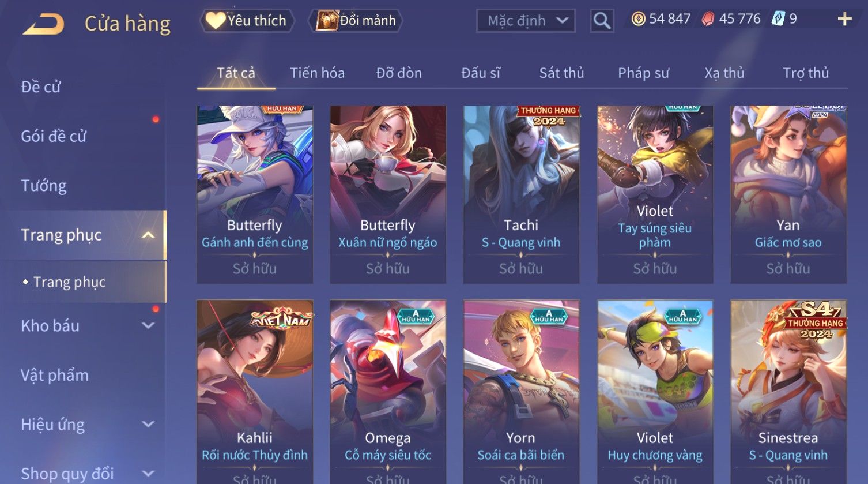Viewport: 868px width, 484px height.
Task: Click the golden back arrow icon
Action: pyautogui.click(x=43, y=24)
